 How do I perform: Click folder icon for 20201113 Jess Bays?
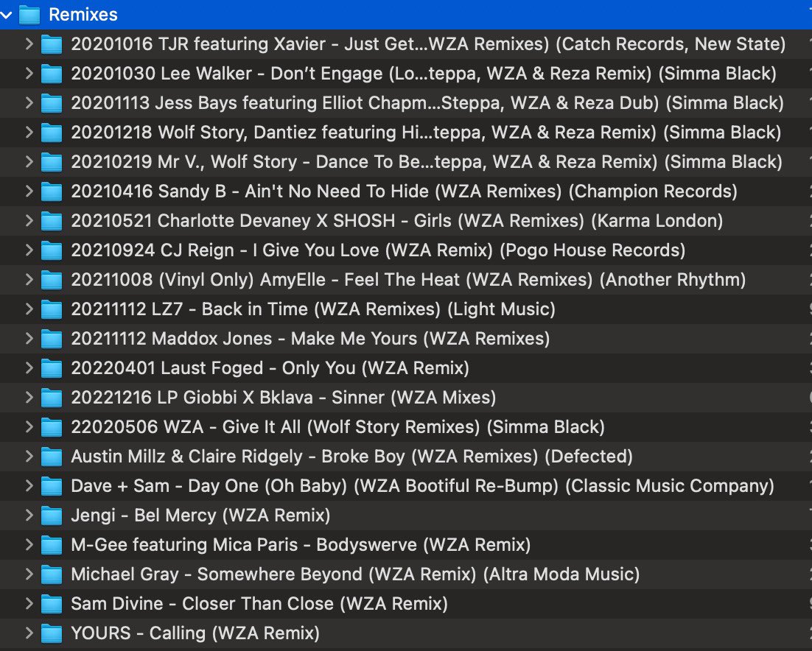pyautogui.click(x=52, y=104)
